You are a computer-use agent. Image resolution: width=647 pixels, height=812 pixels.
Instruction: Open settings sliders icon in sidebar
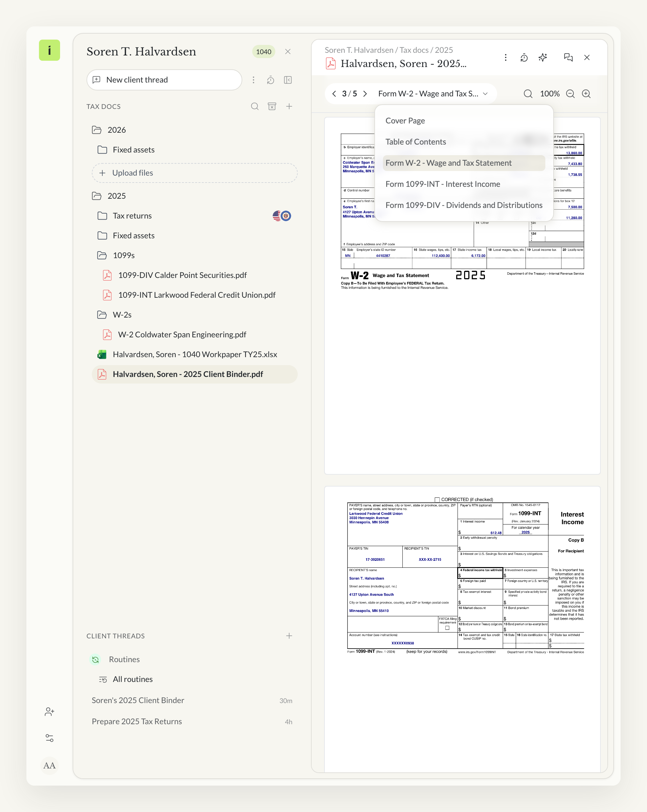click(x=49, y=738)
